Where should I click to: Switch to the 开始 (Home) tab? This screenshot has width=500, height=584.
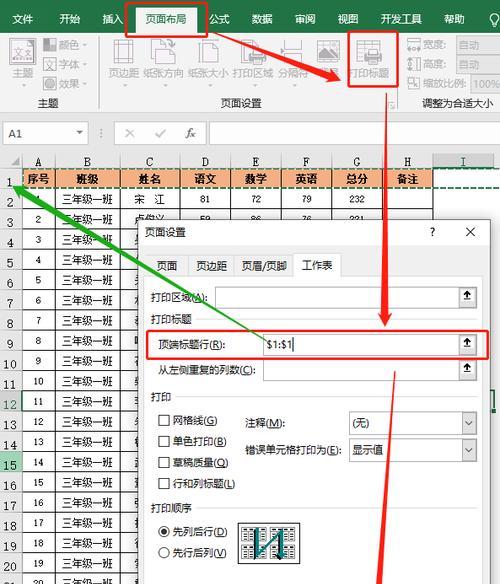(70, 19)
